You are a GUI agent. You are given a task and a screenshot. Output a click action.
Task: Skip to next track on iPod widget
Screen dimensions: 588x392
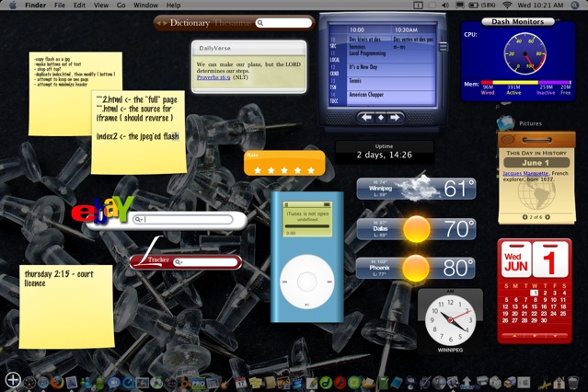click(x=329, y=282)
